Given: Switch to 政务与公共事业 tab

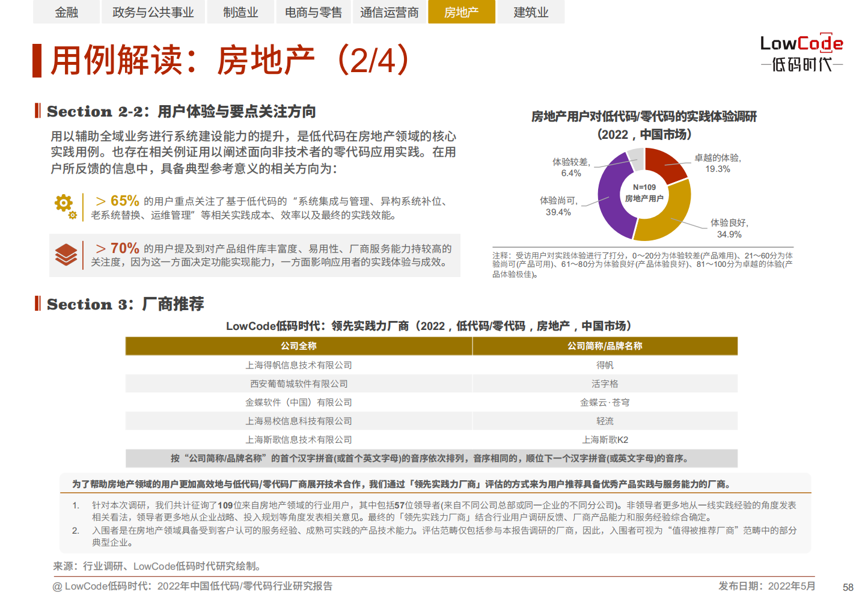Looking at the screenshot, I should (153, 12).
